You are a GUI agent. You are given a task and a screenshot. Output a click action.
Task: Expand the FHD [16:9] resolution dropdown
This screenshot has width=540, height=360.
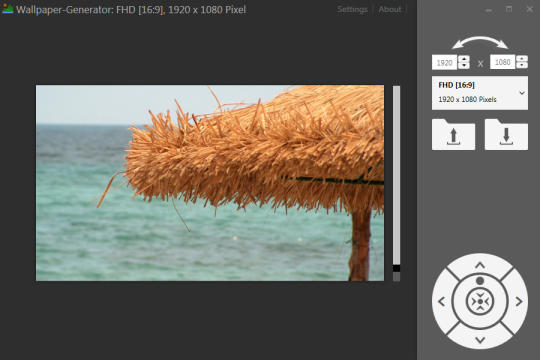[480, 93]
